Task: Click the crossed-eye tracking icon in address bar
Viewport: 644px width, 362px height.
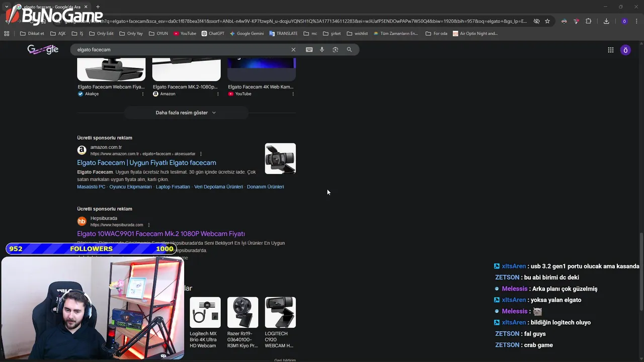Action: (x=536, y=21)
